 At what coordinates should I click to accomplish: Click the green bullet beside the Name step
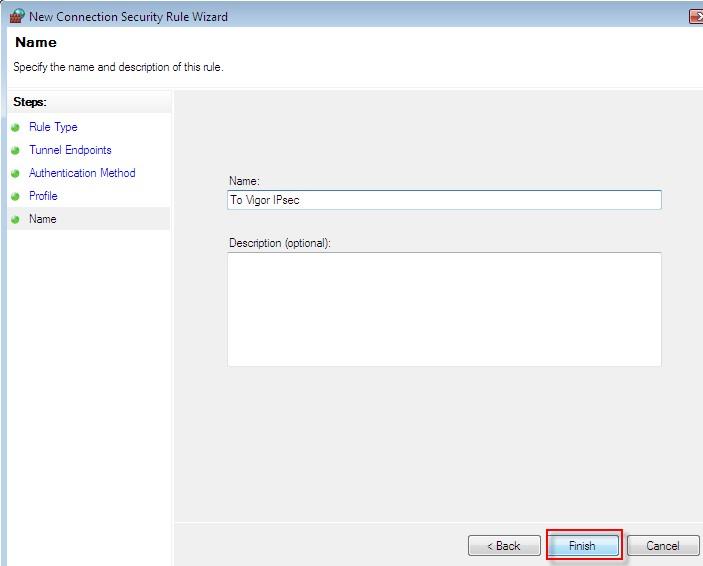coord(16,220)
